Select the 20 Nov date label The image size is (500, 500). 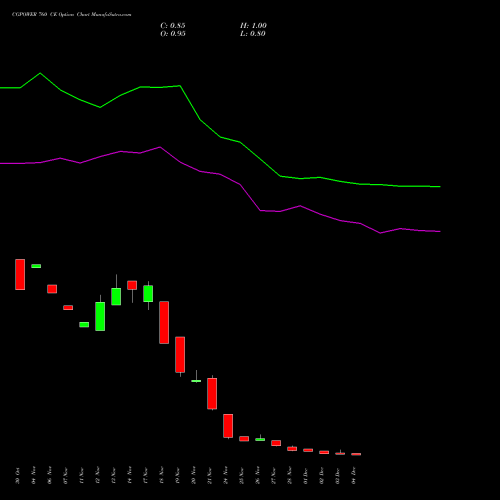pyautogui.click(x=194, y=476)
